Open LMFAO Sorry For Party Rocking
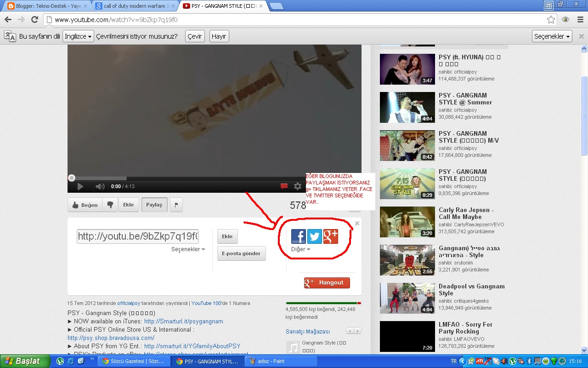588x368 pixels. tap(465, 328)
